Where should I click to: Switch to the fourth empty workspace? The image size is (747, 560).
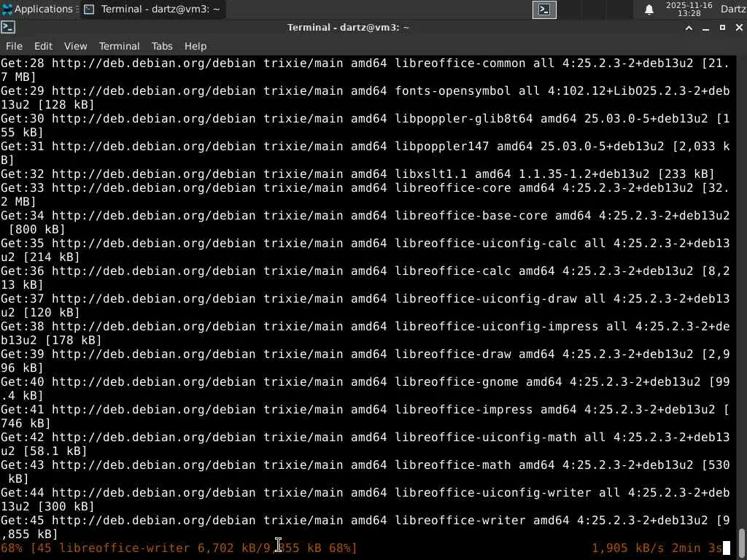(x=619, y=9)
